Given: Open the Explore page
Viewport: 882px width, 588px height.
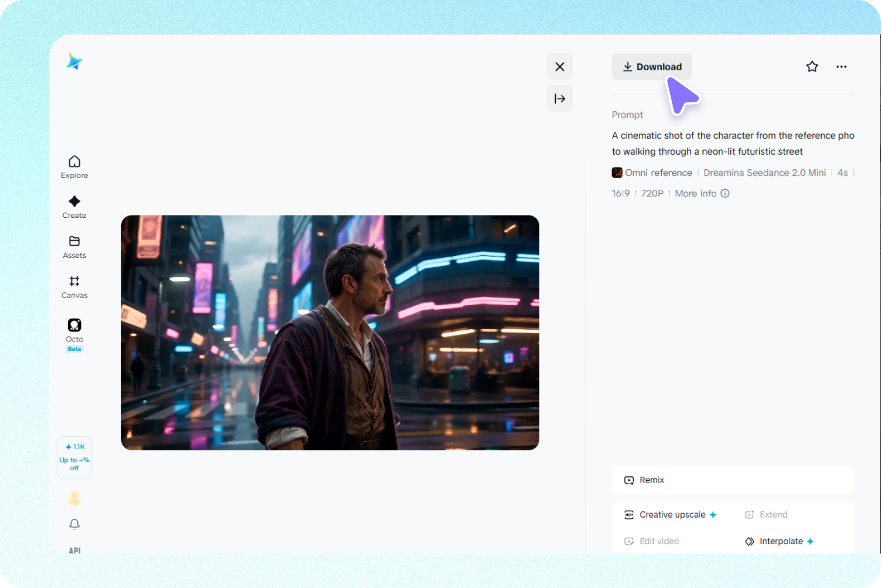Looking at the screenshot, I should [x=74, y=167].
